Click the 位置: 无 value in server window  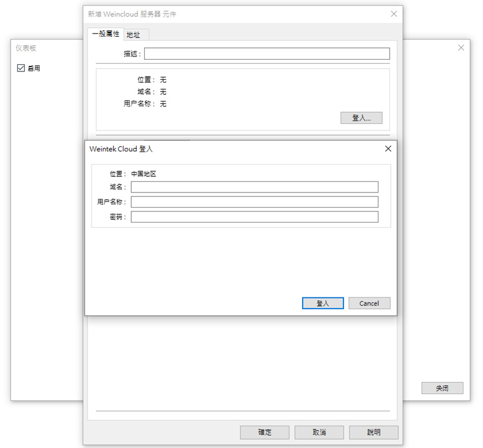[163, 80]
